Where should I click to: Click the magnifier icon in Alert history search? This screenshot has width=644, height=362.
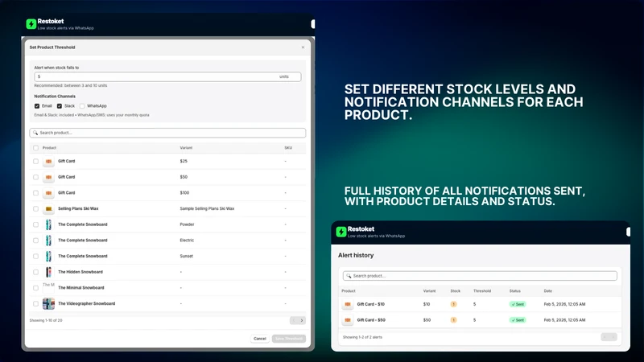click(349, 276)
